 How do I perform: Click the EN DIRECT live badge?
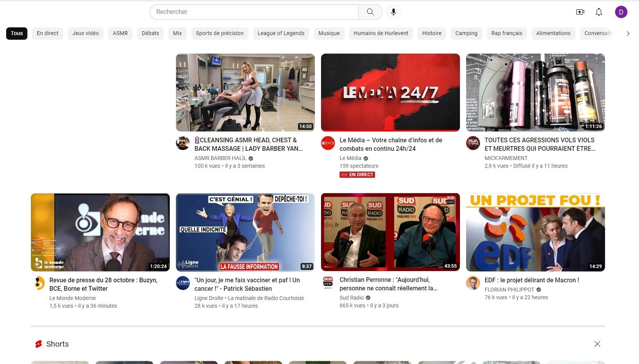click(357, 175)
